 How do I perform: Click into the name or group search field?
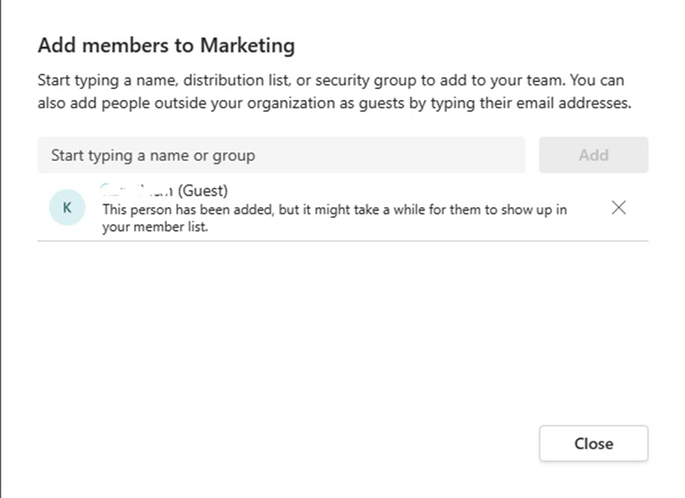click(281, 155)
